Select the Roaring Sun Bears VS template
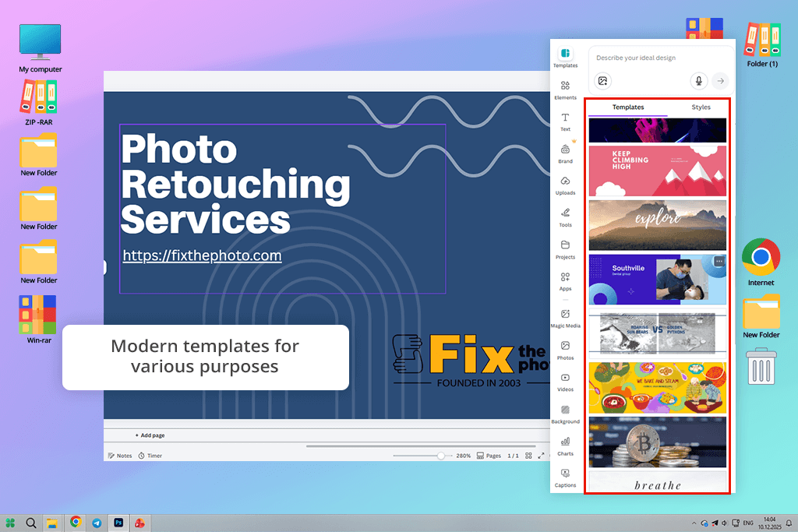The height and width of the screenshot is (532, 798). [x=658, y=333]
